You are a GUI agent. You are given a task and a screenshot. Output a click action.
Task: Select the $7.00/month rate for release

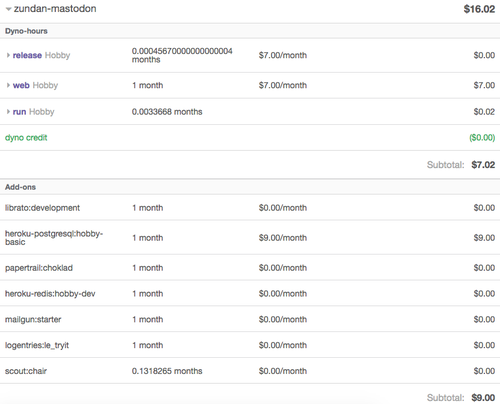pos(283,55)
